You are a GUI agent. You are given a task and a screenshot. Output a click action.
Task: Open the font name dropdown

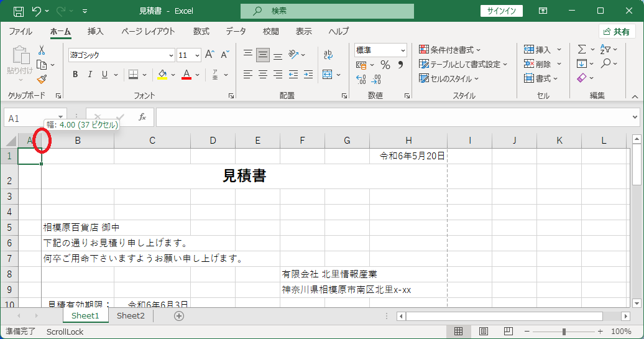click(172, 55)
